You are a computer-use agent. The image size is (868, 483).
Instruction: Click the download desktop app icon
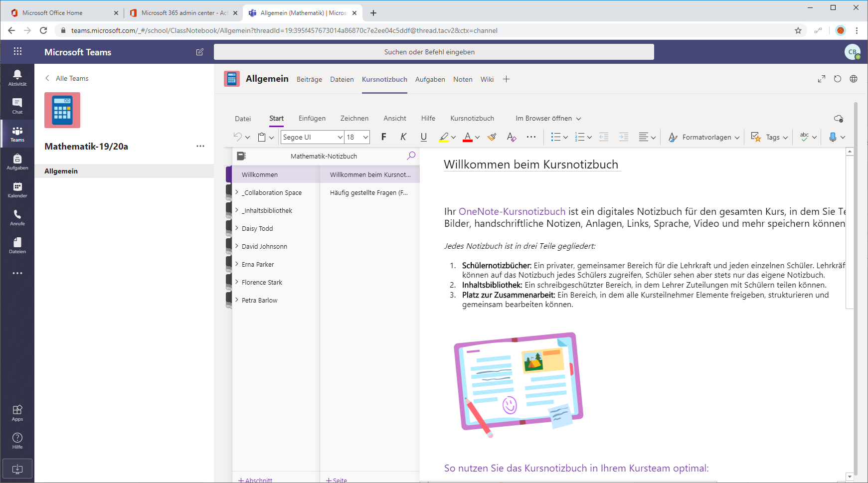pos(17,469)
